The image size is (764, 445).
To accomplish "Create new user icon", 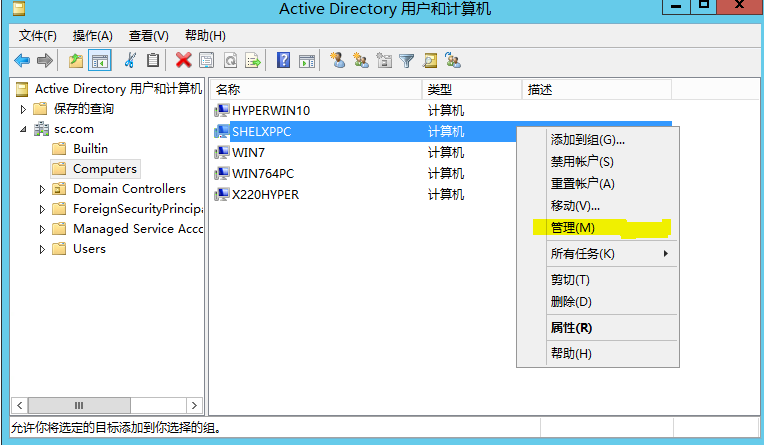I will click(x=337, y=60).
